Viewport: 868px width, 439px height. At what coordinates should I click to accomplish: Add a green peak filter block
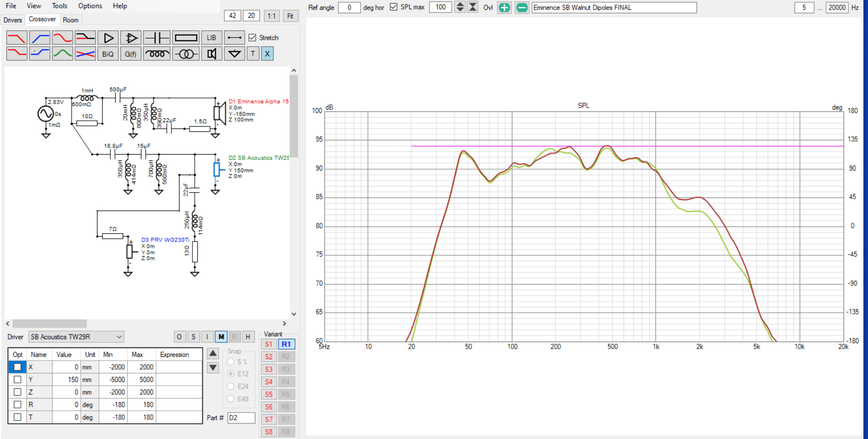[x=62, y=54]
